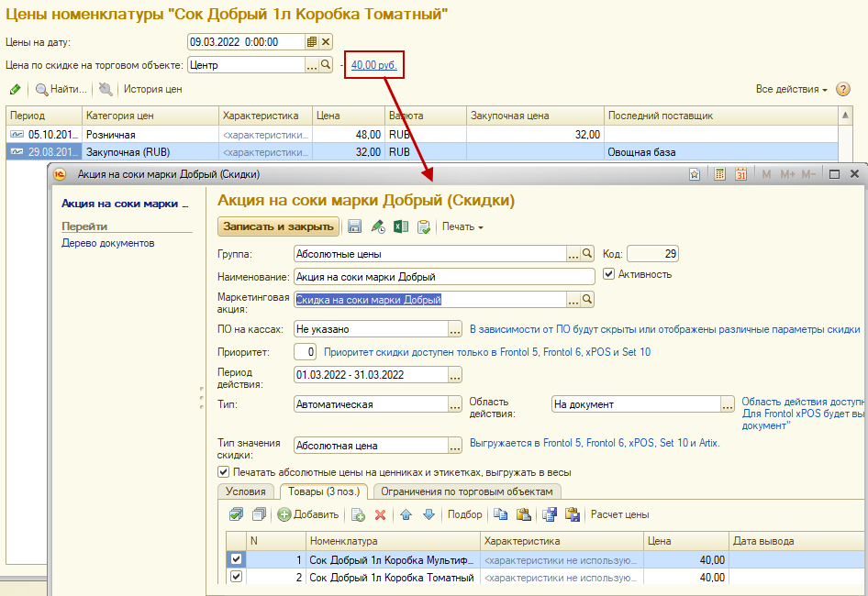Open the calendar picker for Цены на дату

312,42
